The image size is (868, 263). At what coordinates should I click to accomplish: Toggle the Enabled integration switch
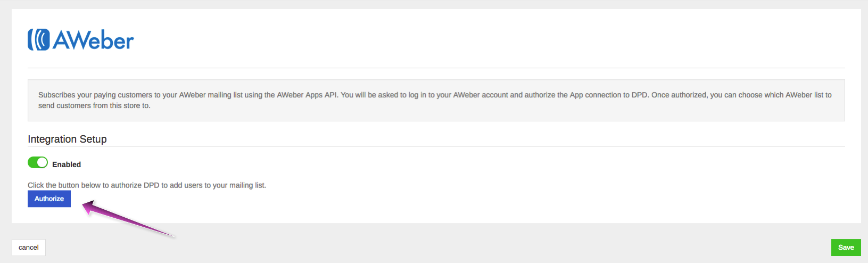coord(38,162)
